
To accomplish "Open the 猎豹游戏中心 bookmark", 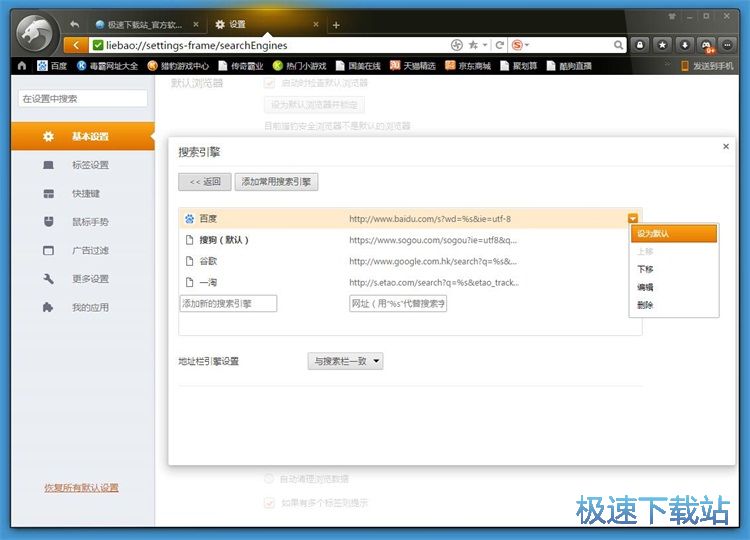I will click(x=178, y=66).
